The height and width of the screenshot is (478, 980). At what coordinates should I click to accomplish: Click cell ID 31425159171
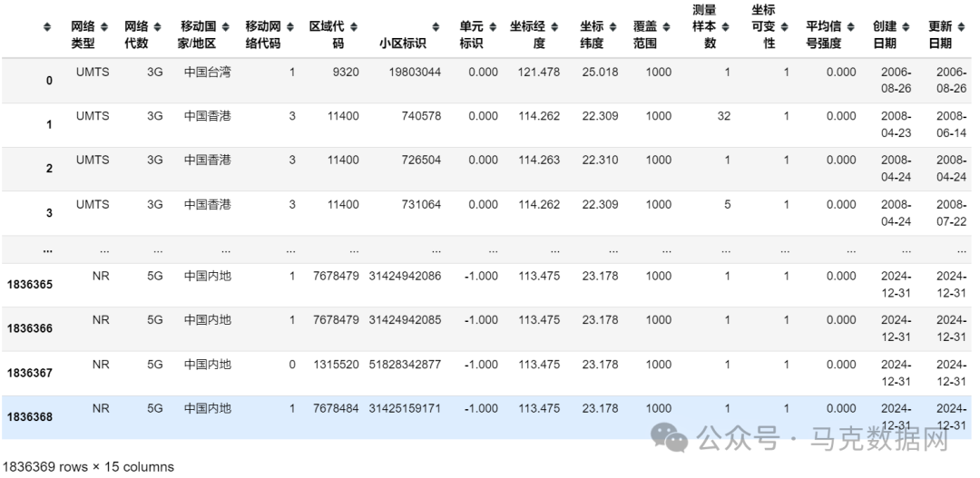pos(405,409)
